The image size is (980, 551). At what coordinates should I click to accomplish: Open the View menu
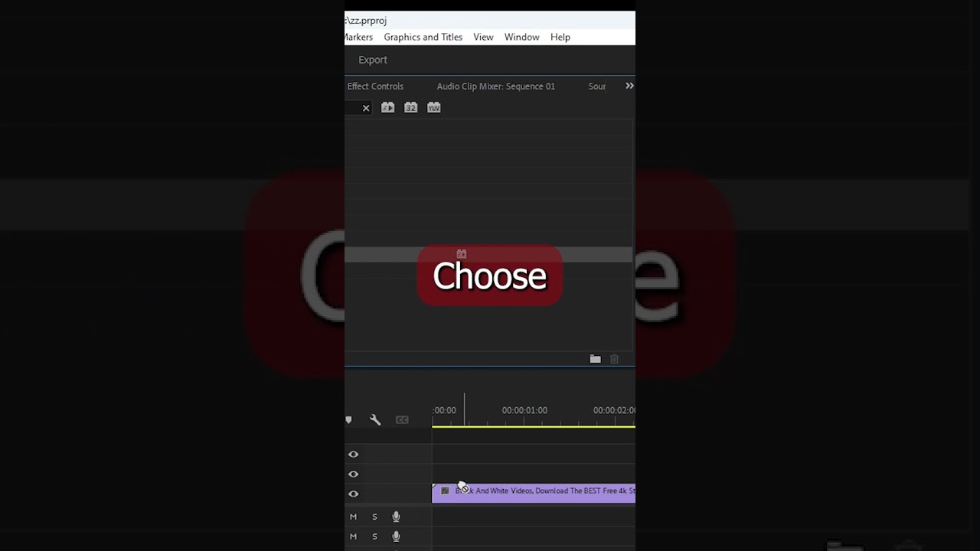pos(483,37)
